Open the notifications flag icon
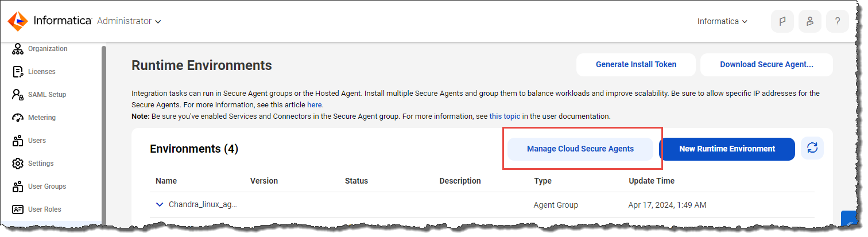Viewport: 868px width, 237px height. point(782,21)
